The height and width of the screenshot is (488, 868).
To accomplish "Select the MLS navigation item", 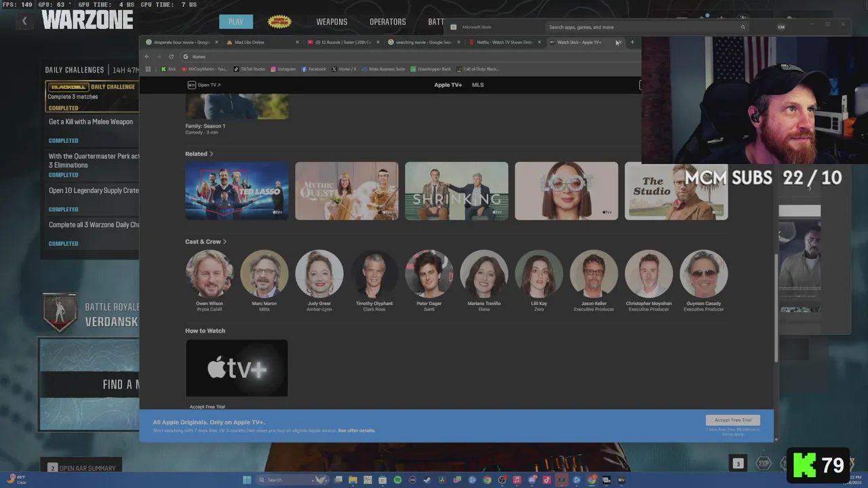I will (478, 85).
